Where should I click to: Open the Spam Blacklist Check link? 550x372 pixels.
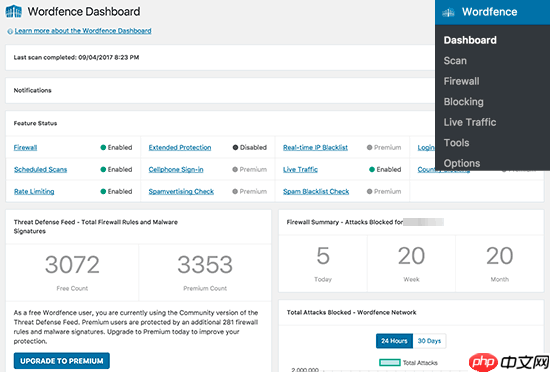click(x=316, y=191)
